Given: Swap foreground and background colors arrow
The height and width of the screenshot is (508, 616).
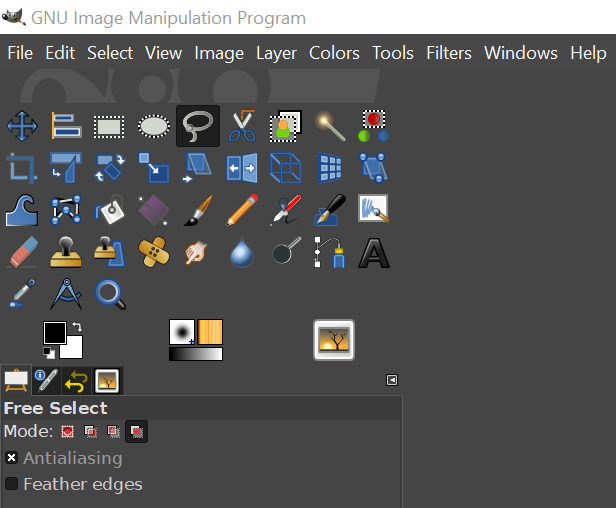Looking at the screenshot, I should pos(77,326).
